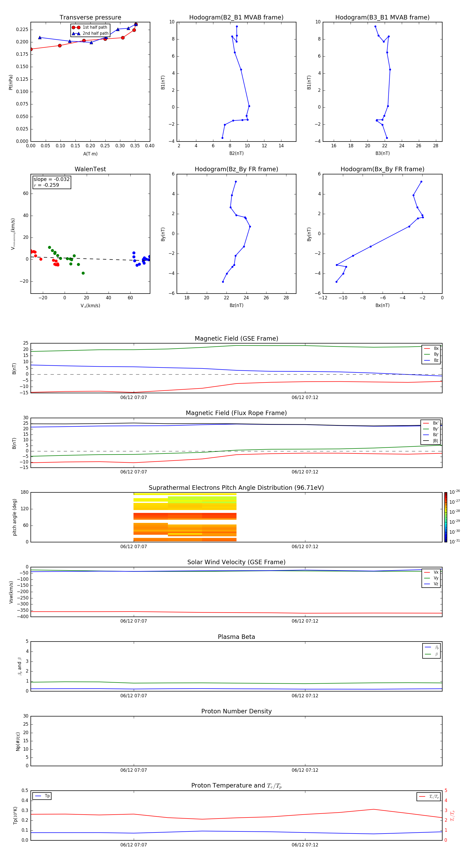This screenshot has height=868, width=473.
Task: Click '06/12 07:07' tick under GSE magnetic field
Action: pyautogui.click(x=134, y=398)
